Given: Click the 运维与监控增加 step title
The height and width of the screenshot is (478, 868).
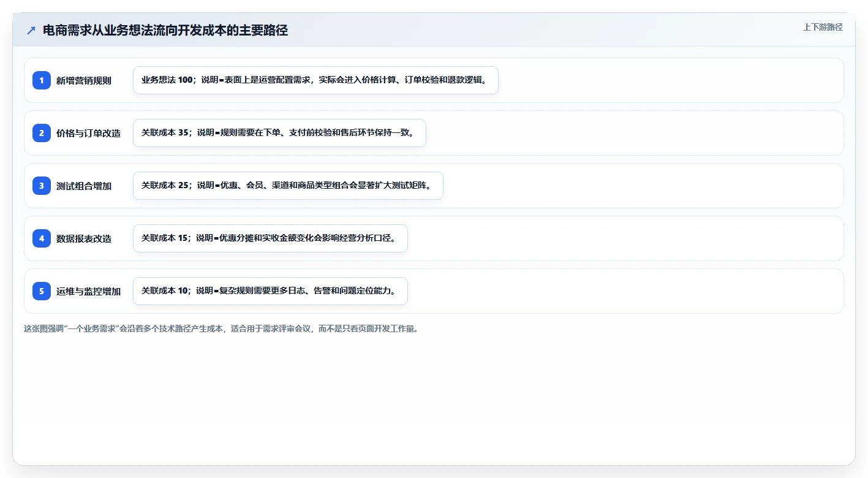Looking at the screenshot, I should click(89, 291).
